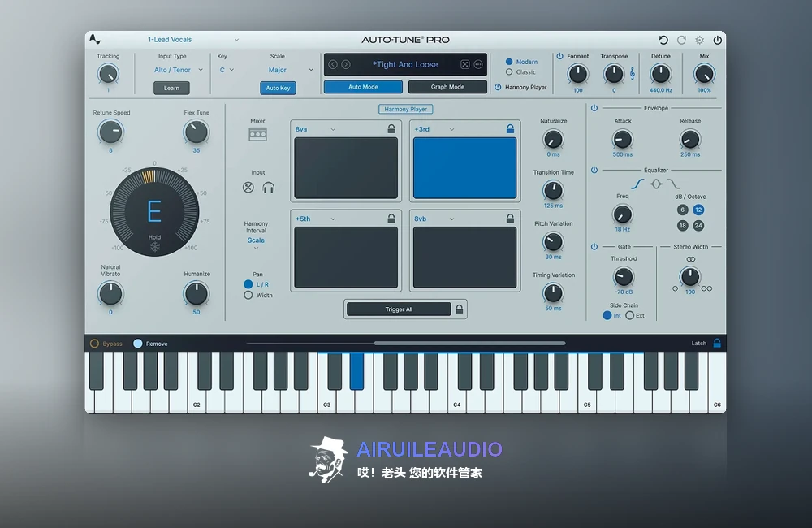The width and height of the screenshot is (812, 528).
Task: Click the Learn button
Action: point(171,88)
